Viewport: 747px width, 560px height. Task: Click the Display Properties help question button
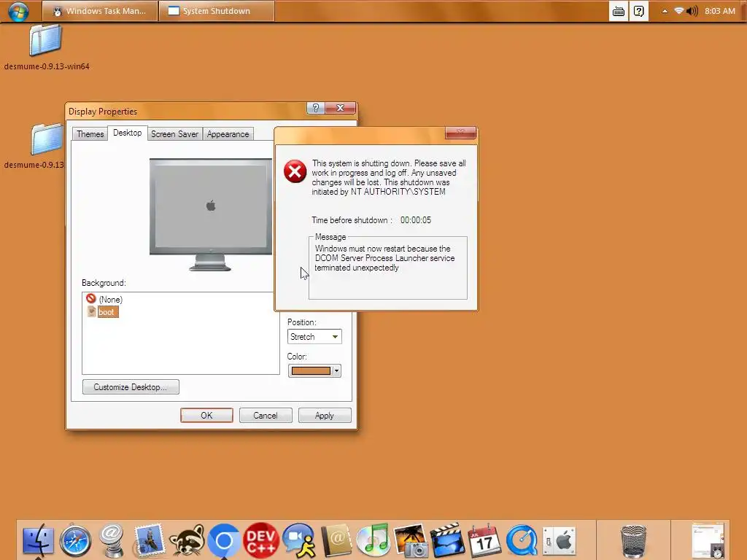pyautogui.click(x=315, y=108)
